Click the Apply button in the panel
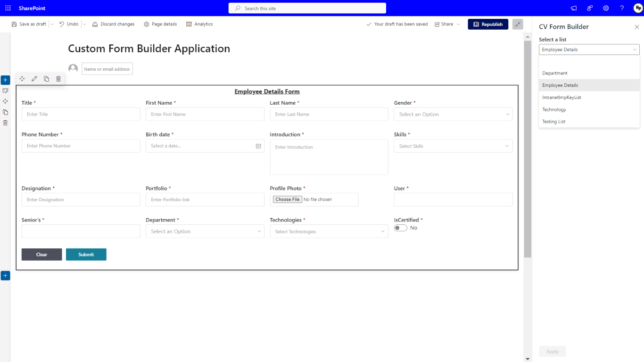The height and width of the screenshot is (362, 644). click(552, 351)
